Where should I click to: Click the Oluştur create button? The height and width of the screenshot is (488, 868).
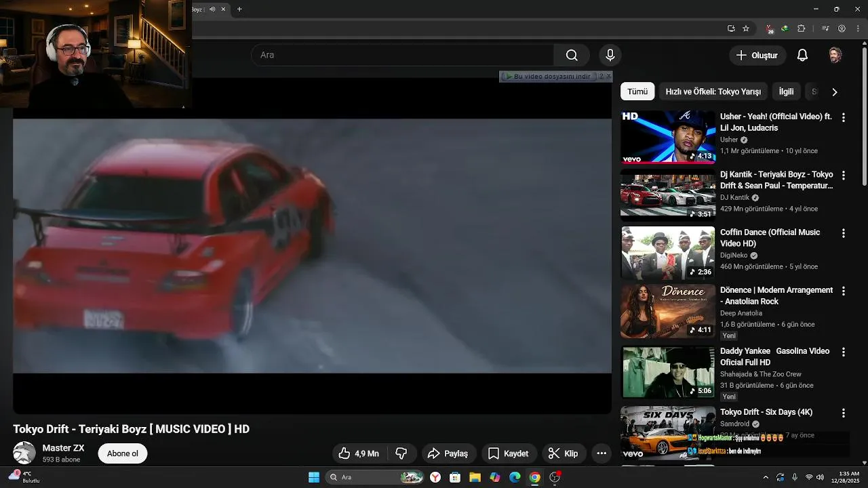(x=757, y=55)
